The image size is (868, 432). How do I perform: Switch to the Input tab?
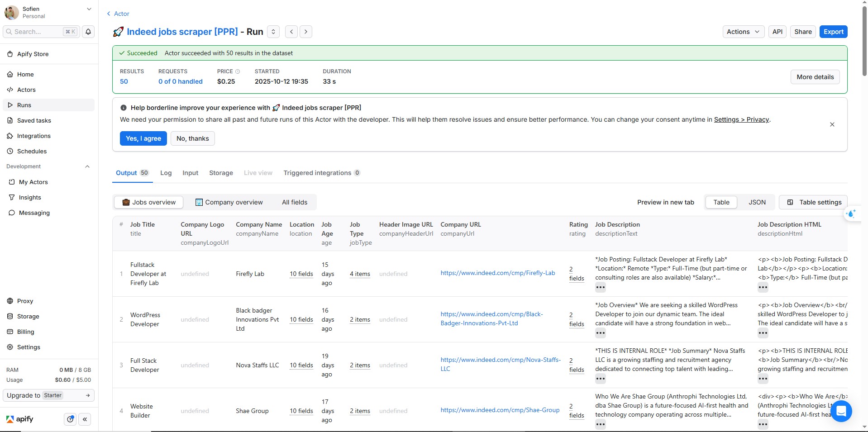(x=191, y=173)
